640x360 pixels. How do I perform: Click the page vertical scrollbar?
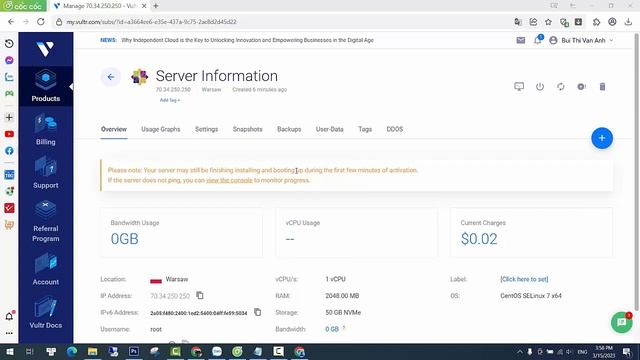(x=637, y=171)
